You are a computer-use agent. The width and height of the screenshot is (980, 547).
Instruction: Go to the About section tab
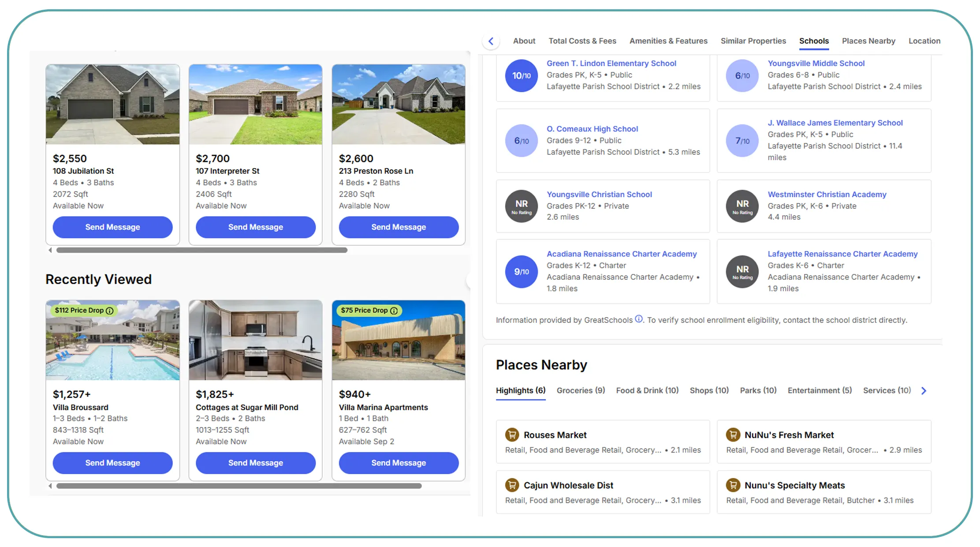524,41
